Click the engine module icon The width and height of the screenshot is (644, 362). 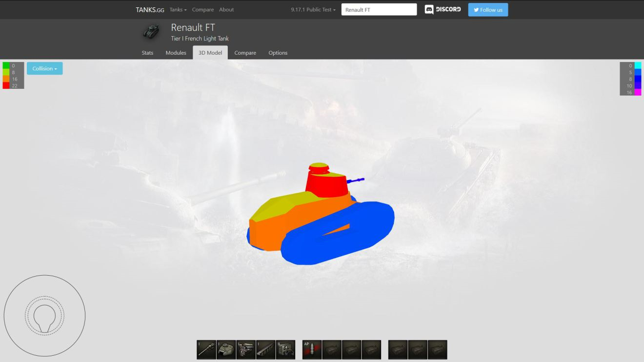pos(246,350)
